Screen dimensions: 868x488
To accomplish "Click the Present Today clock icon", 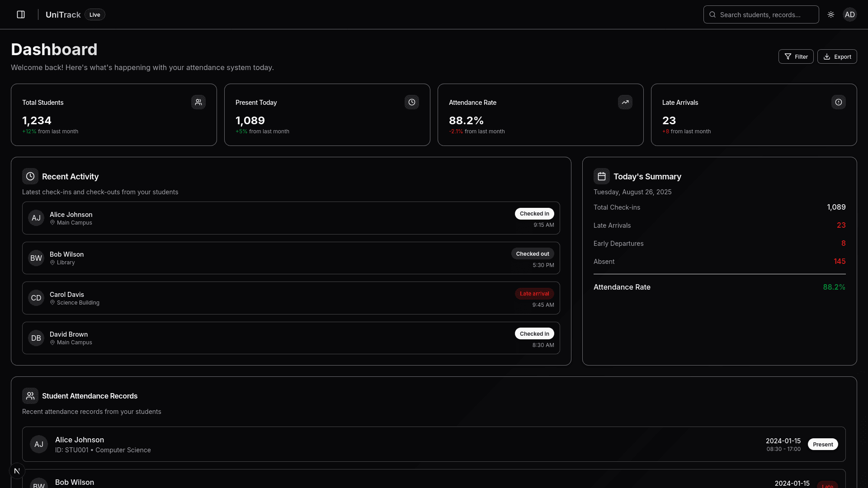I will (412, 102).
